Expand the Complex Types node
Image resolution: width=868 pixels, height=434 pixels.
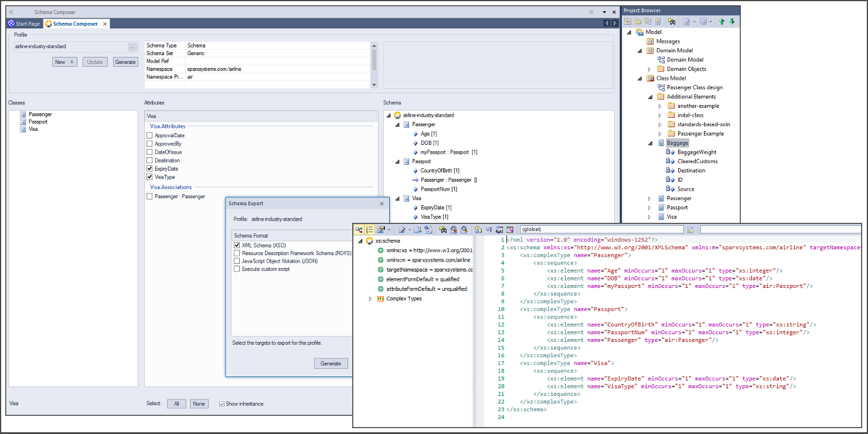point(370,299)
